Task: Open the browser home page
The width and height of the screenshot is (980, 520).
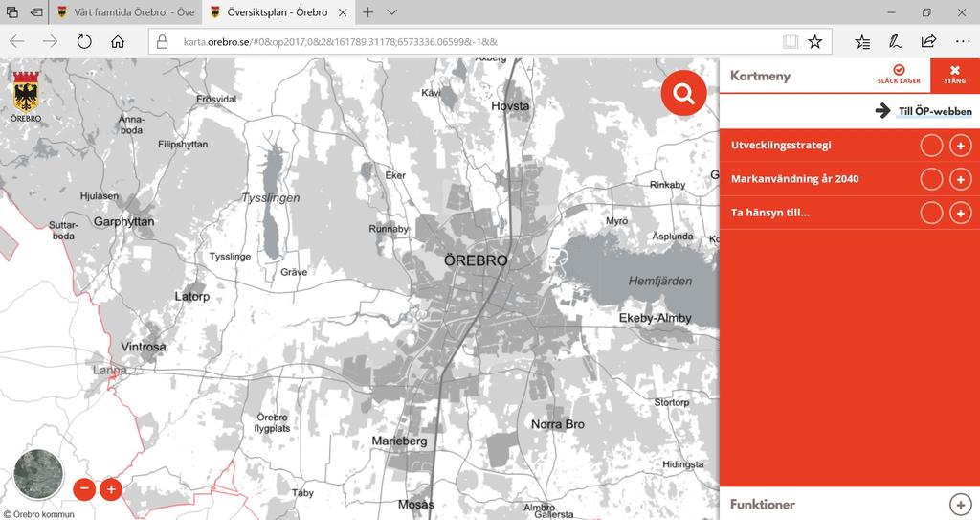Action: (x=118, y=42)
